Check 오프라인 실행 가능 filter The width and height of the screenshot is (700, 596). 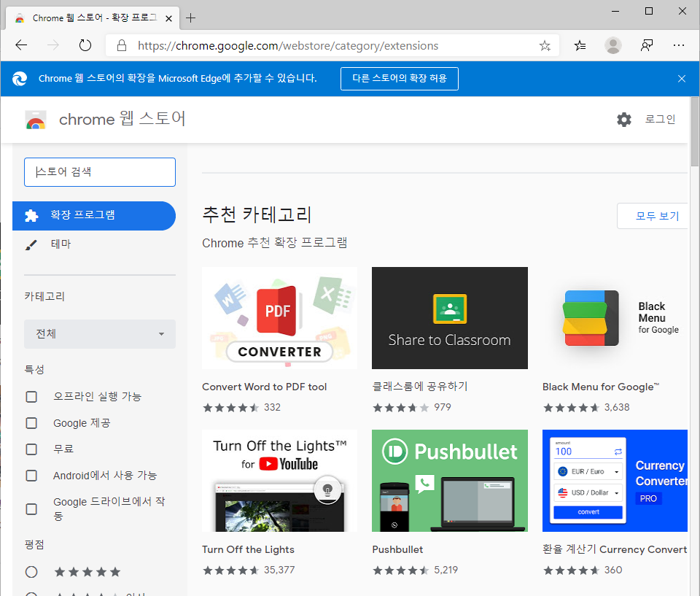tap(31, 397)
